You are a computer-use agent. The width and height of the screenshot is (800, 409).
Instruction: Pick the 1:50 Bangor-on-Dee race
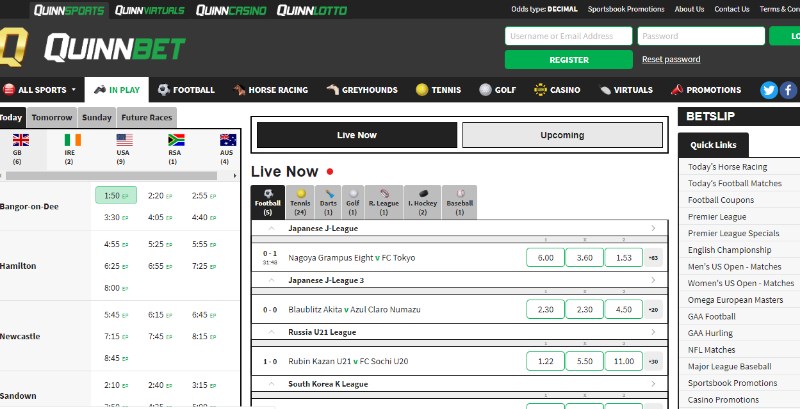point(116,195)
